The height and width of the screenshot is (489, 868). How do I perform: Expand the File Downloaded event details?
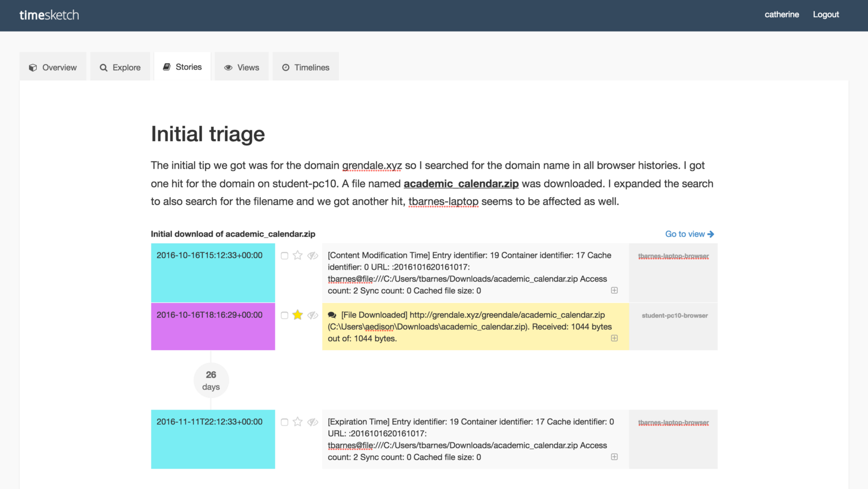[614, 338]
